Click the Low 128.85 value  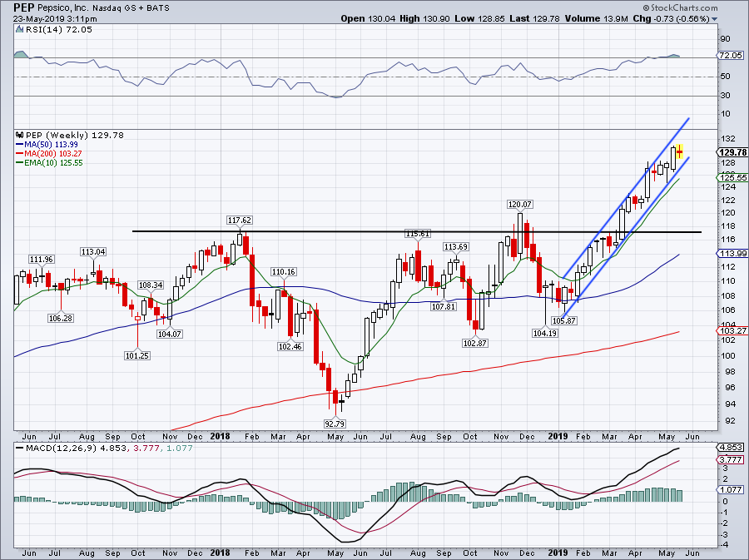[x=480, y=18]
